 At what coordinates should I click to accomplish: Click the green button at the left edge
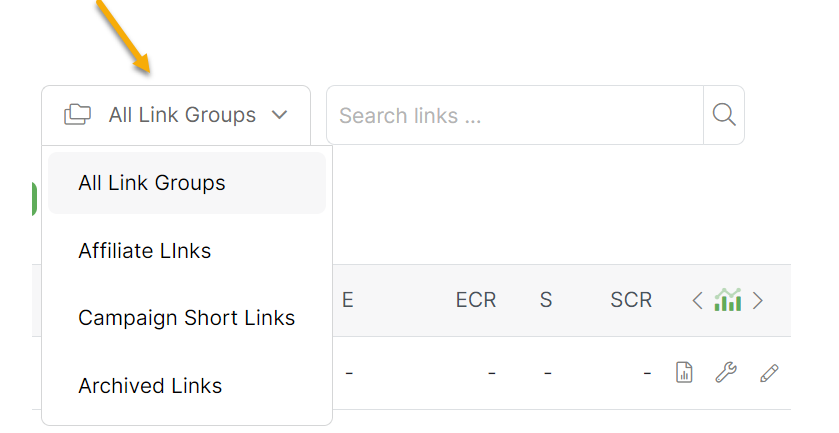pyautogui.click(x=35, y=199)
